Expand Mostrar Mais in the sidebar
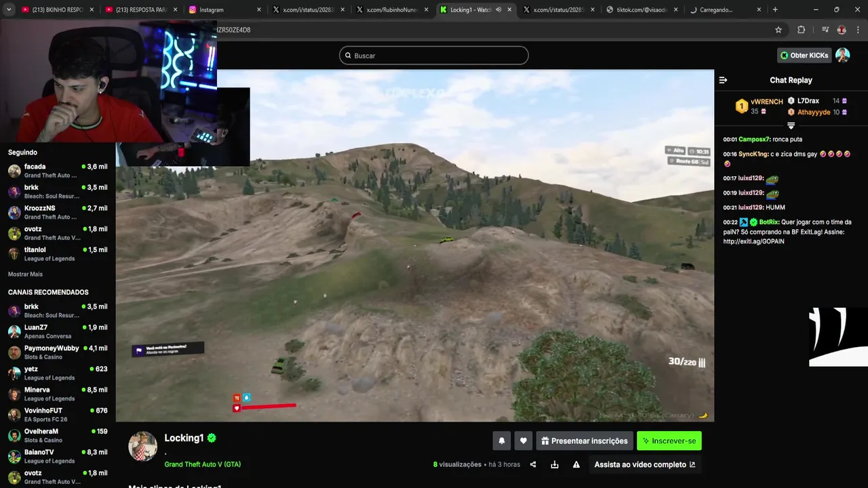The image size is (868, 488). 25,274
